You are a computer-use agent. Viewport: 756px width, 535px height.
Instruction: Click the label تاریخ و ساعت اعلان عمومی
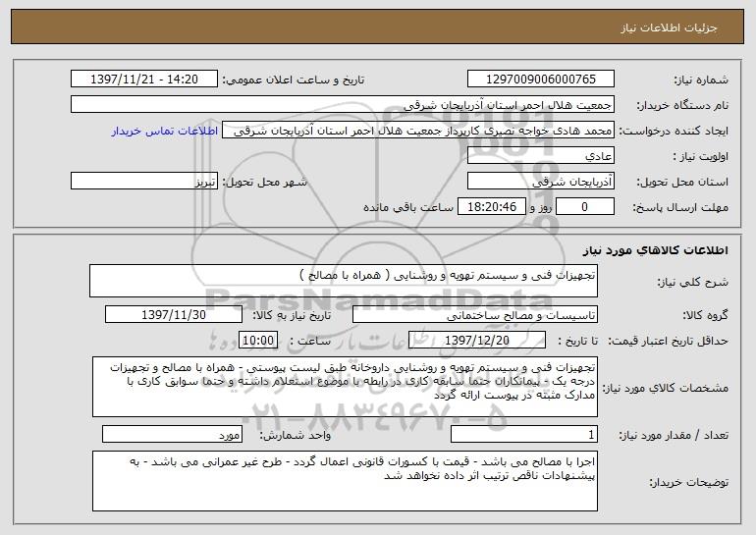pyautogui.click(x=294, y=80)
